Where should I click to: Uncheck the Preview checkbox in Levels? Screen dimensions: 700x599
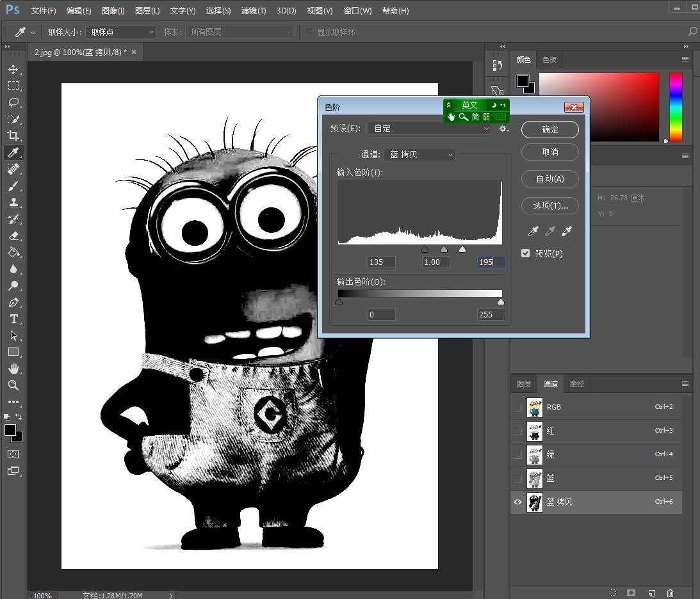pyautogui.click(x=525, y=253)
